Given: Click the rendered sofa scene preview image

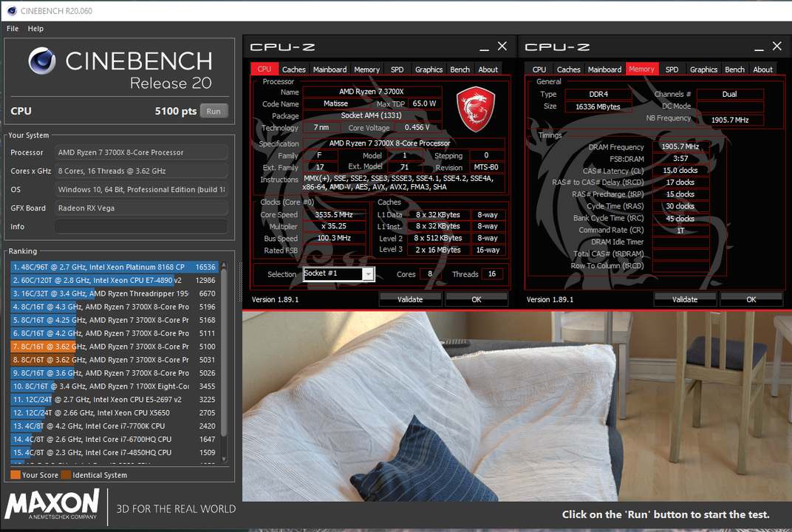Looking at the screenshot, I should pyautogui.click(x=516, y=406).
